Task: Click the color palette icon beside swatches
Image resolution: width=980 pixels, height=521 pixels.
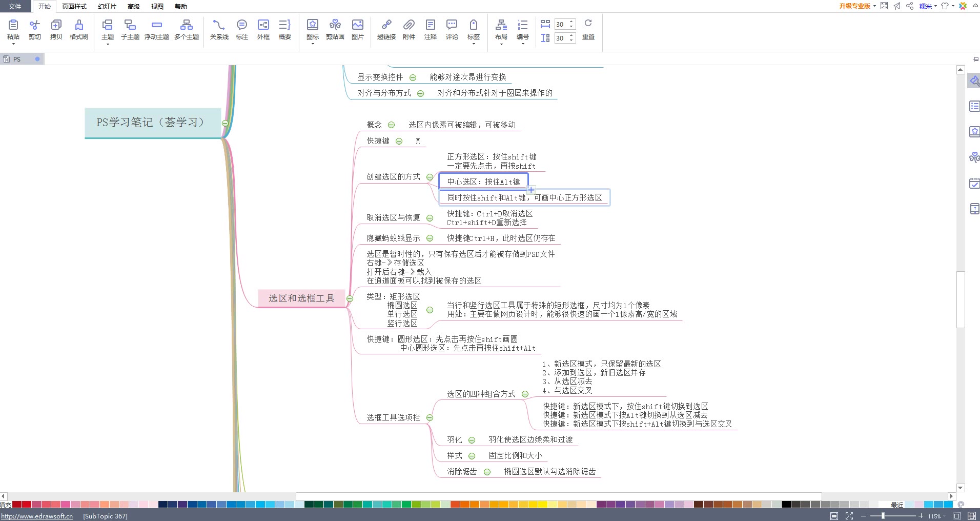Action: [x=961, y=505]
